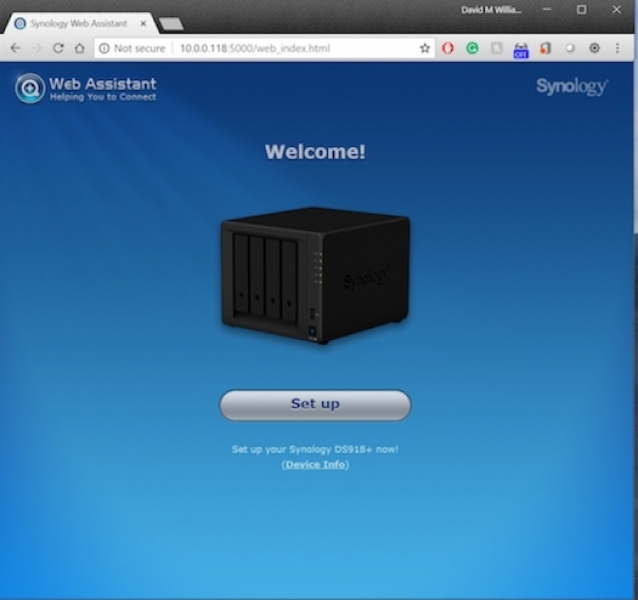
Task: Open the Chrome three-dot menu
Action: click(x=617, y=48)
